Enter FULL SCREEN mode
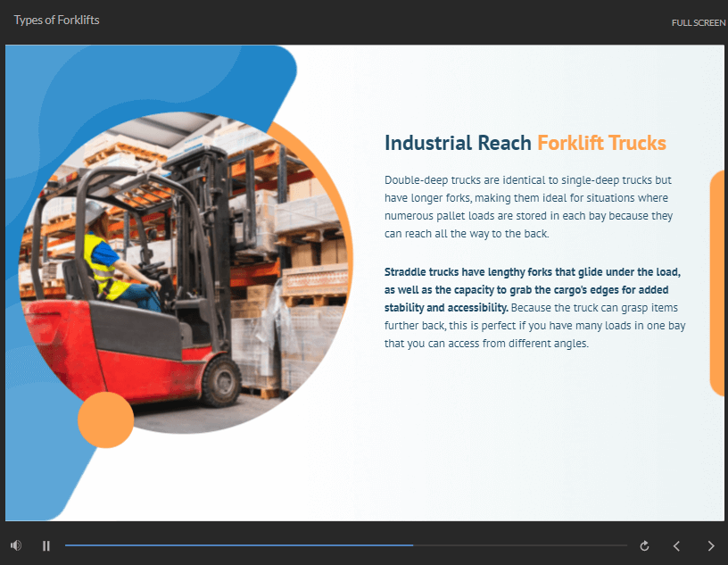Image resolution: width=728 pixels, height=565 pixels. click(x=698, y=22)
